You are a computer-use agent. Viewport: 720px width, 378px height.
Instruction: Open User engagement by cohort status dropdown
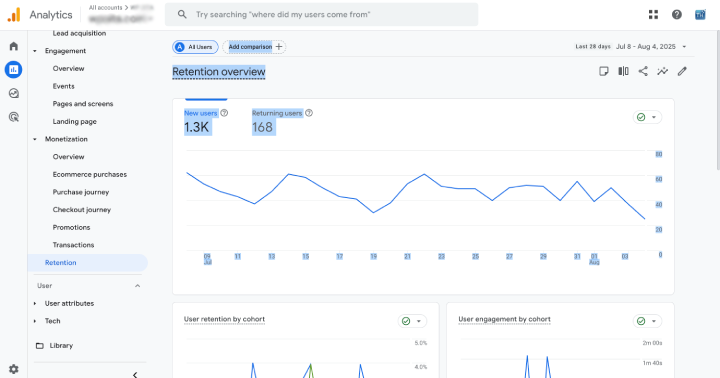(647, 321)
